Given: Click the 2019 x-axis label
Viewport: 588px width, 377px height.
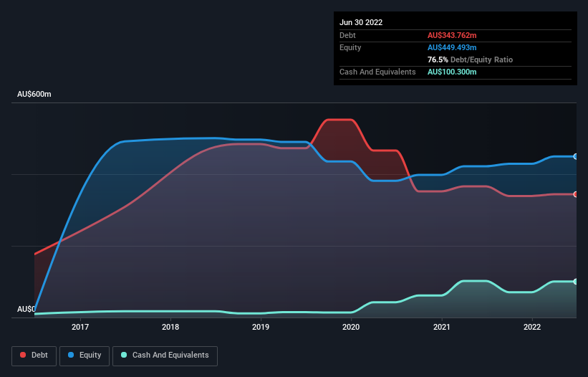Looking at the screenshot, I should pyautogui.click(x=261, y=327).
